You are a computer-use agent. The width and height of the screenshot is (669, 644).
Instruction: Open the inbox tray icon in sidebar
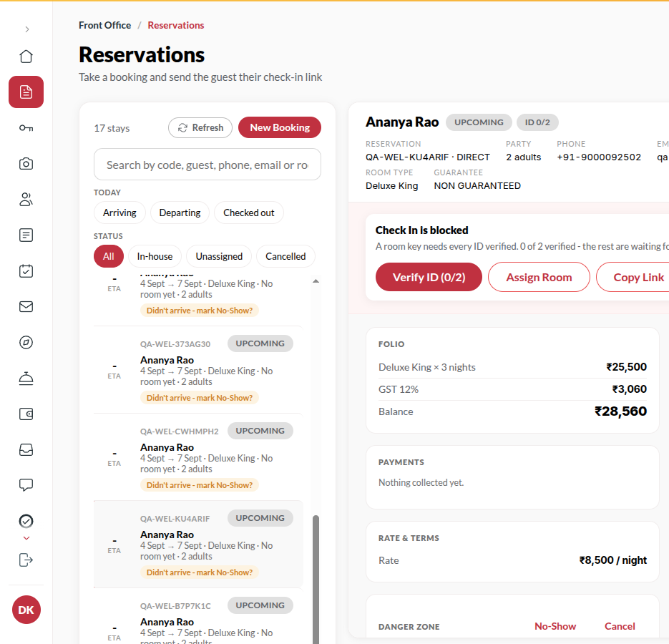click(26, 449)
